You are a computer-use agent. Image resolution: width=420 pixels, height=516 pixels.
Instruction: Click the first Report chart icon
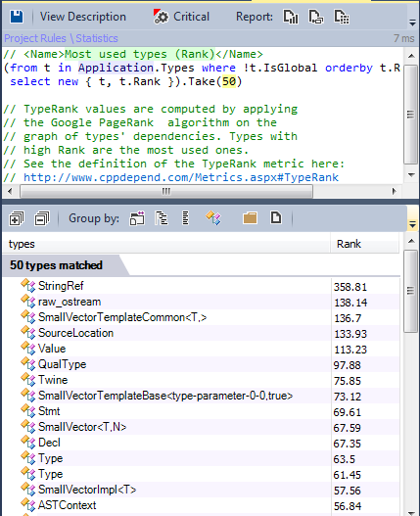click(x=291, y=17)
